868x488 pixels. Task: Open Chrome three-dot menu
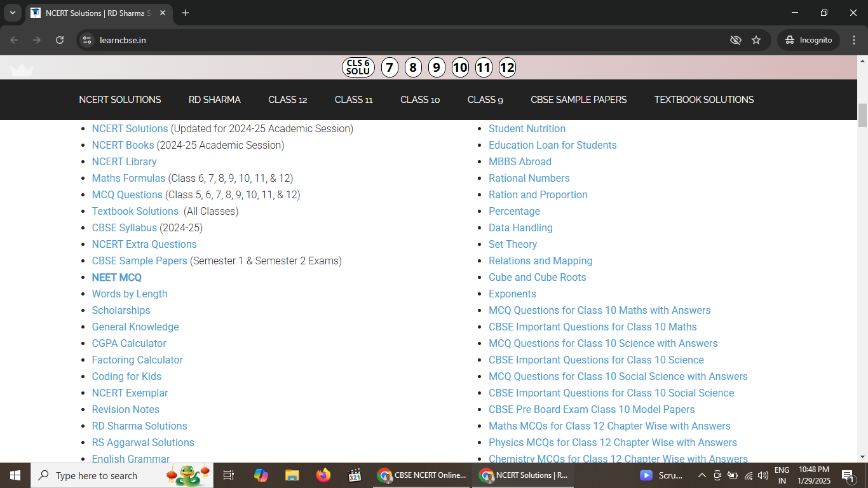point(853,40)
